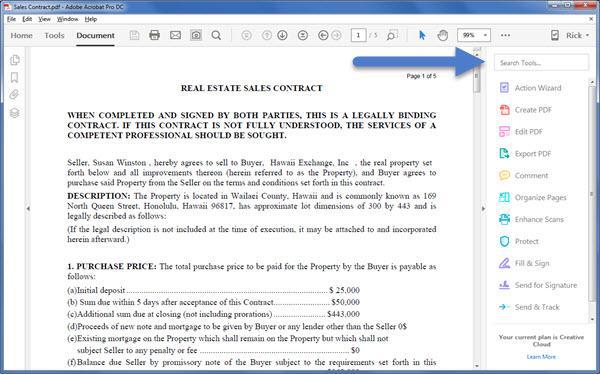
Task: Show the Layers panel icon
Action: pyautogui.click(x=14, y=113)
